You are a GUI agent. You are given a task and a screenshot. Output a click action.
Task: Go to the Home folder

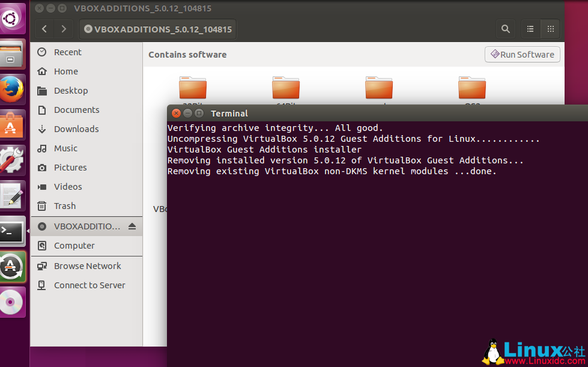click(x=65, y=71)
